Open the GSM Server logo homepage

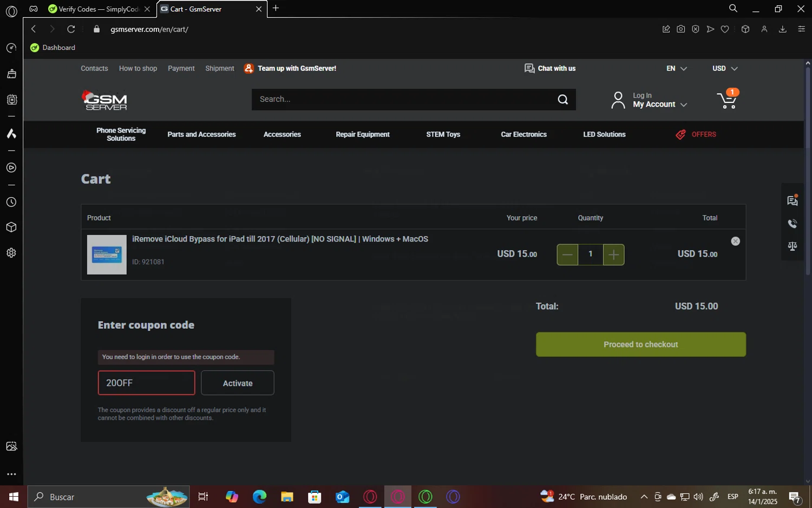[x=104, y=100]
